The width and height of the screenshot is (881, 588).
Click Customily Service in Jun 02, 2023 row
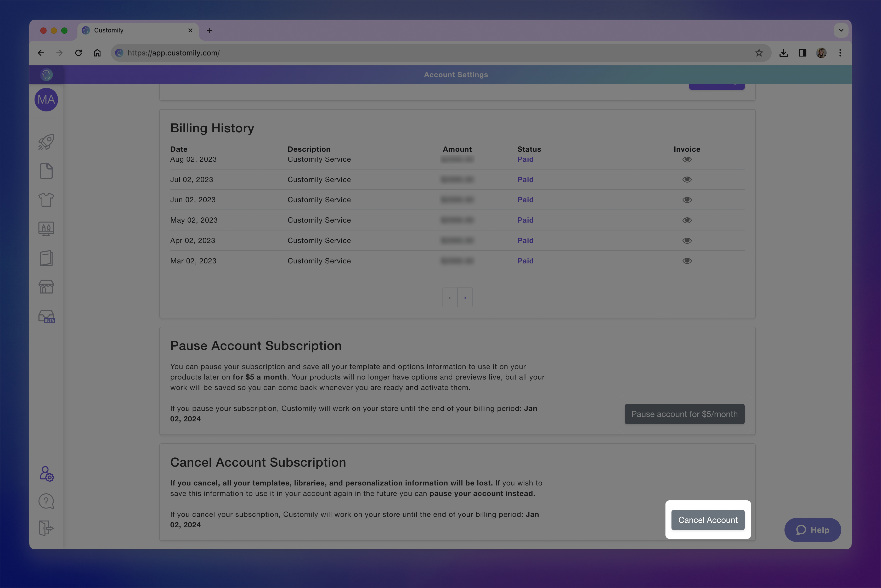[319, 200]
